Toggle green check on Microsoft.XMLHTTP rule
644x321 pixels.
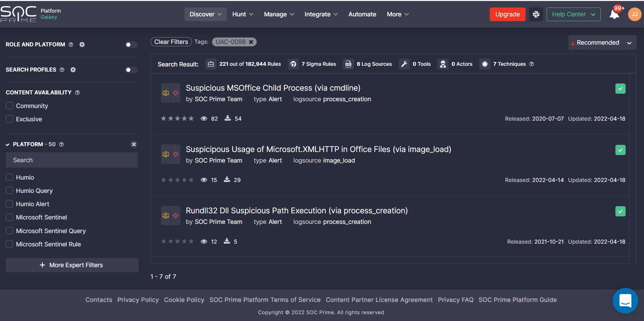tap(620, 150)
